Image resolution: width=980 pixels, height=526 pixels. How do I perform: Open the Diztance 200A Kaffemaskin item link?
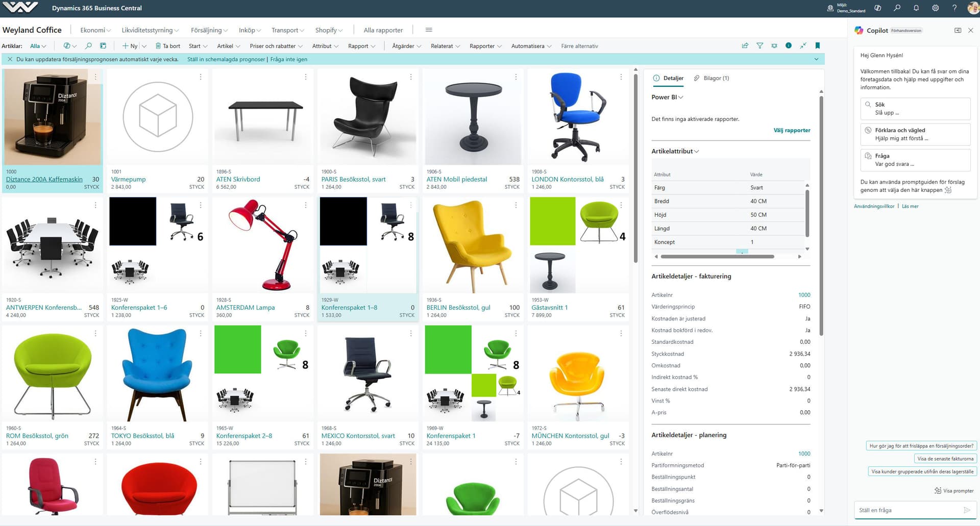[x=44, y=179]
